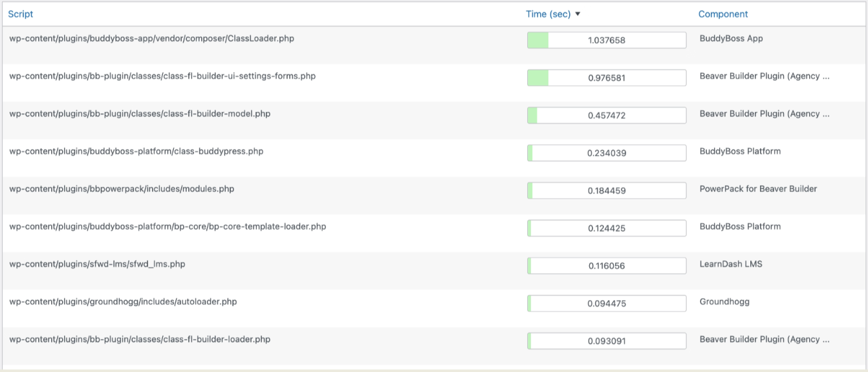Click the PowerPack for Beaver Builder component
This screenshot has height=372, width=868.
coord(758,189)
